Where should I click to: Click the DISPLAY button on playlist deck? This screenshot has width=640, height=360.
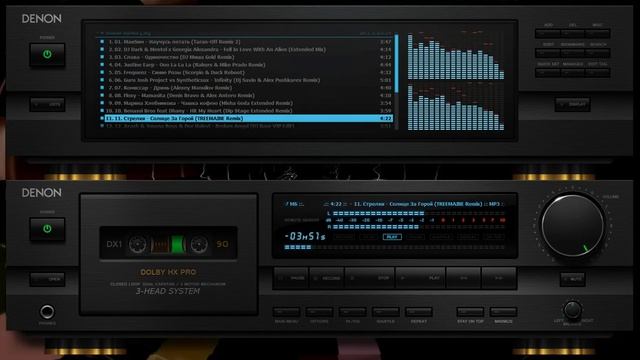click(573, 104)
